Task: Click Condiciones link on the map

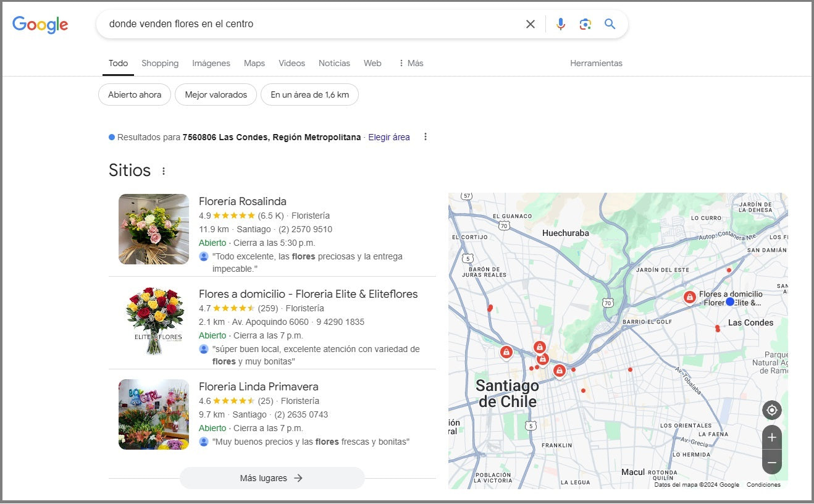Action: [x=763, y=485]
